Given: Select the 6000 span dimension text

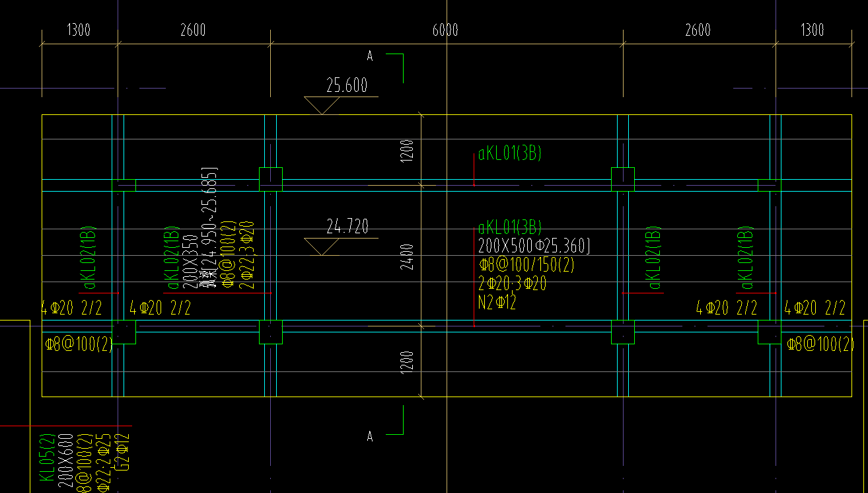Looking at the screenshot, I should point(445,30).
